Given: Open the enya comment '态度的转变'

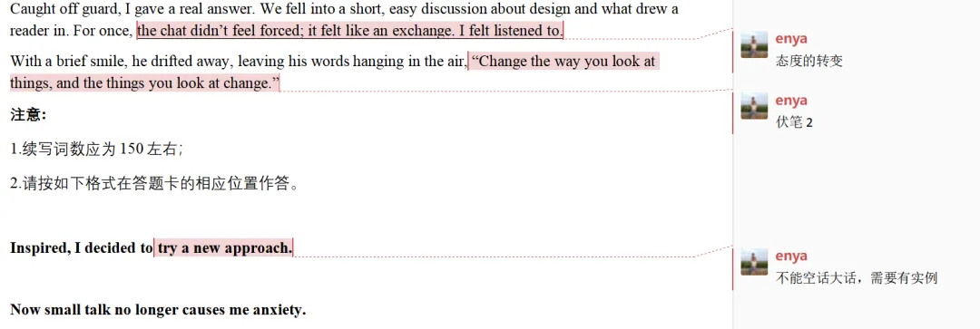Looking at the screenshot, I should click(x=808, y=61).
